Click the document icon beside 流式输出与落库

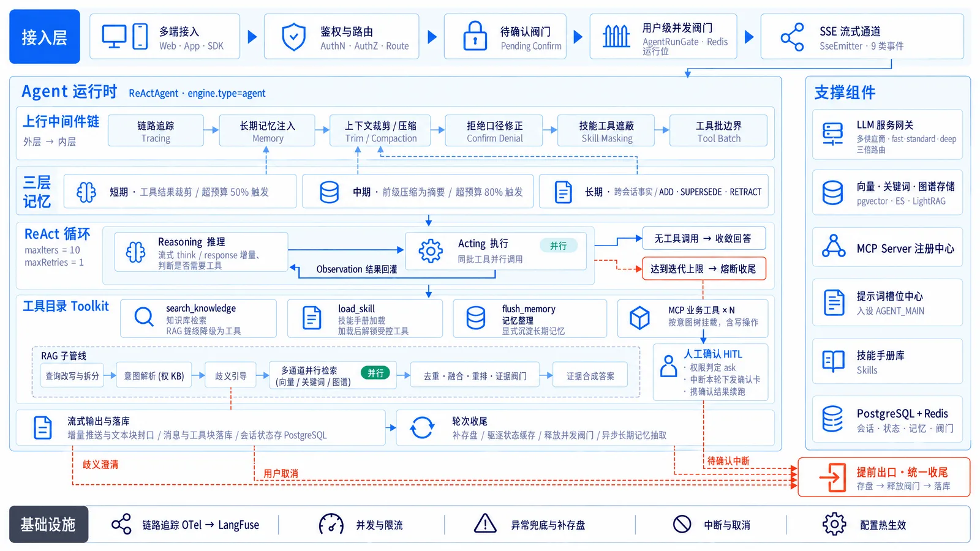[42, 427]
